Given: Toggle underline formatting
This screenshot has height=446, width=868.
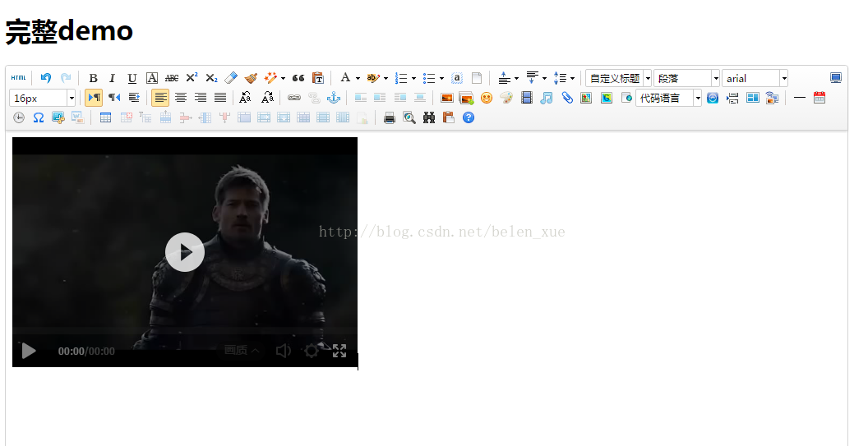Looking at the screenshot, I should 132,78.
